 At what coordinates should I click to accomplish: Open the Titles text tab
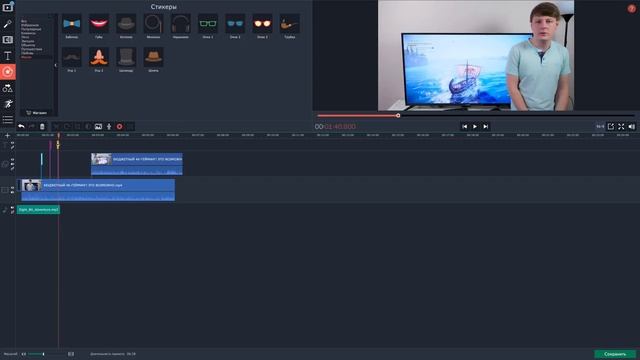(x=8, y=56)
